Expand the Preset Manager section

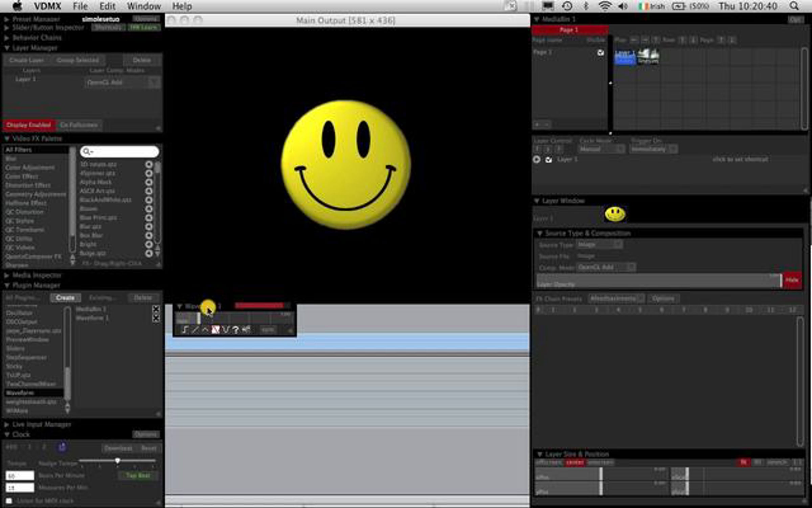[7, 19]
